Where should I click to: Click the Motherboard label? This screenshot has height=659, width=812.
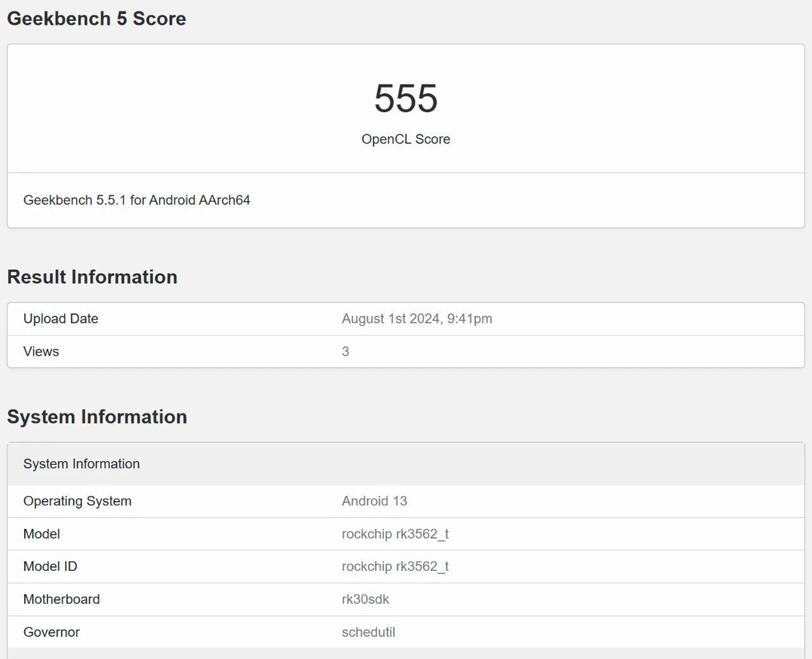pos(62,600)
